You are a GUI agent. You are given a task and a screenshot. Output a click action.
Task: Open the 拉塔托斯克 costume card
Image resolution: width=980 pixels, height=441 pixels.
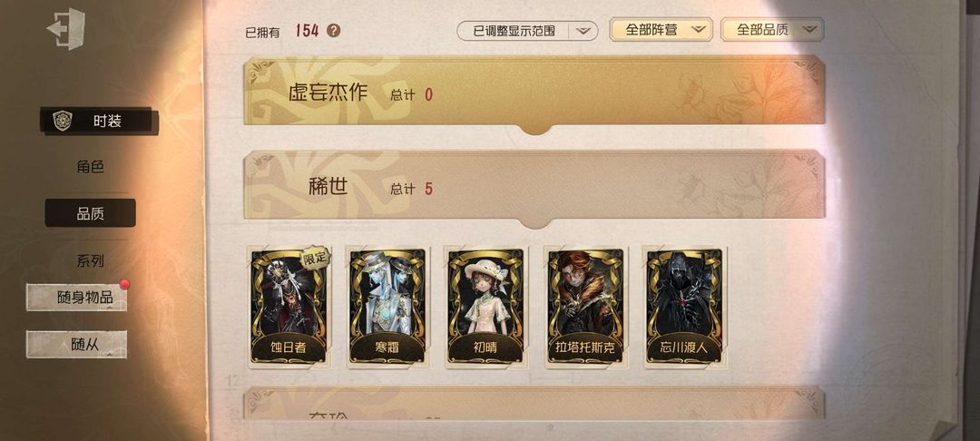(x=585, y=306)
